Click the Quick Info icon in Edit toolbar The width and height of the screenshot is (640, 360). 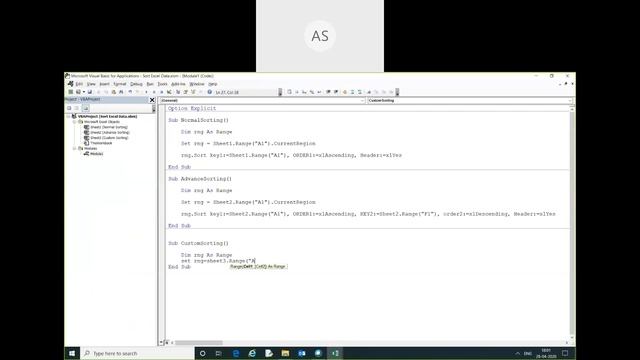304,92
